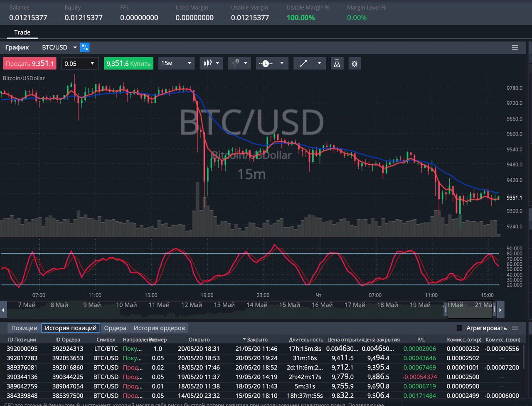Click right scroll arrow of timeline navigator
Viewport: 532px width, 406px height.
pos(500,309)
